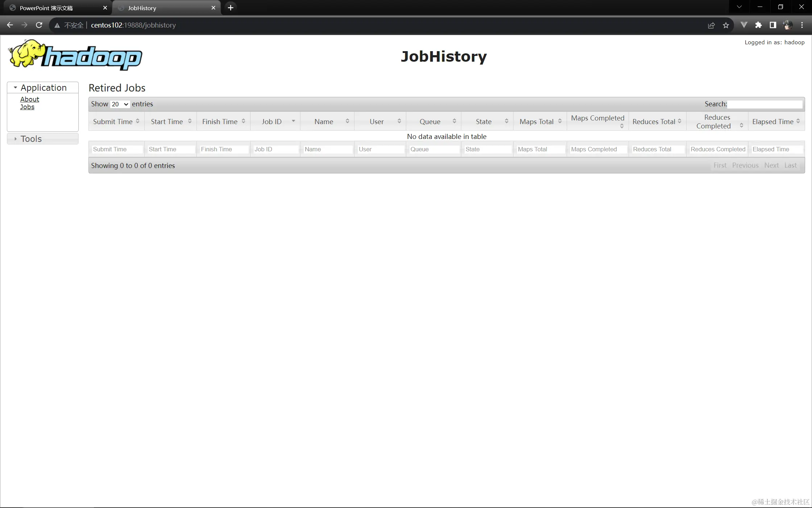Screen dimensions: 812x508
Task: Open the user profile avatar
Action: (x=787, y=25)
